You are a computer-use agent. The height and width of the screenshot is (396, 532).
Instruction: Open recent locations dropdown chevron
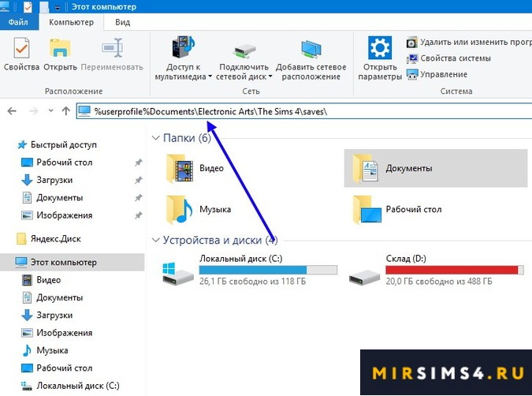[x=51, y=110]
